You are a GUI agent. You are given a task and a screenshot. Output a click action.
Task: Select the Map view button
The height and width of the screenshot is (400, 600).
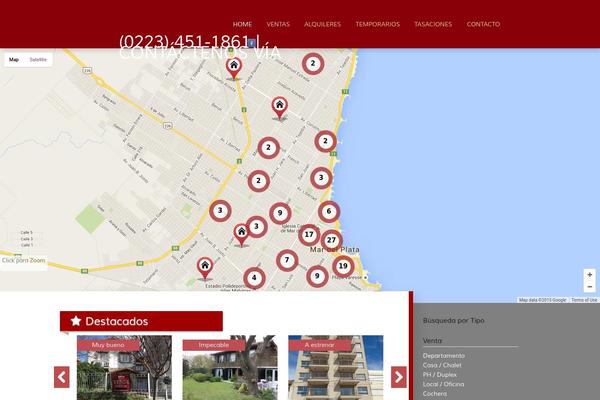[14, 60]
